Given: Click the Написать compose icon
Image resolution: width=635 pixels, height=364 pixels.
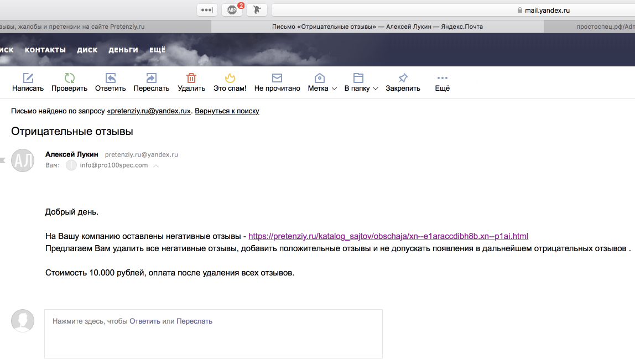Looking at the screenshot, I should pos(28,78).
